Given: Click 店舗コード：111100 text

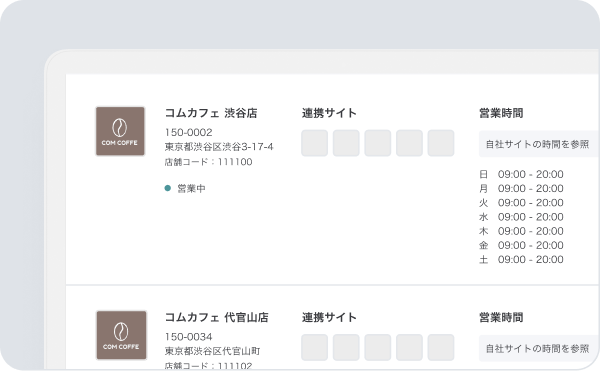Looking at the screenshot, I should [x=208, y=162].
